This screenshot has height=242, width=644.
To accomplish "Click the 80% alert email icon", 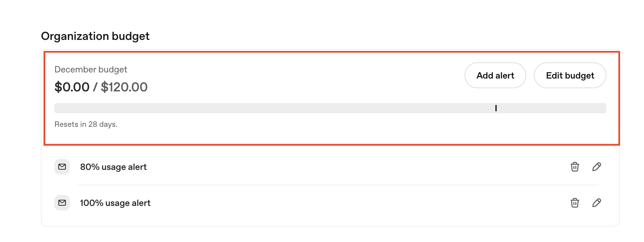I will click(62, 167).
